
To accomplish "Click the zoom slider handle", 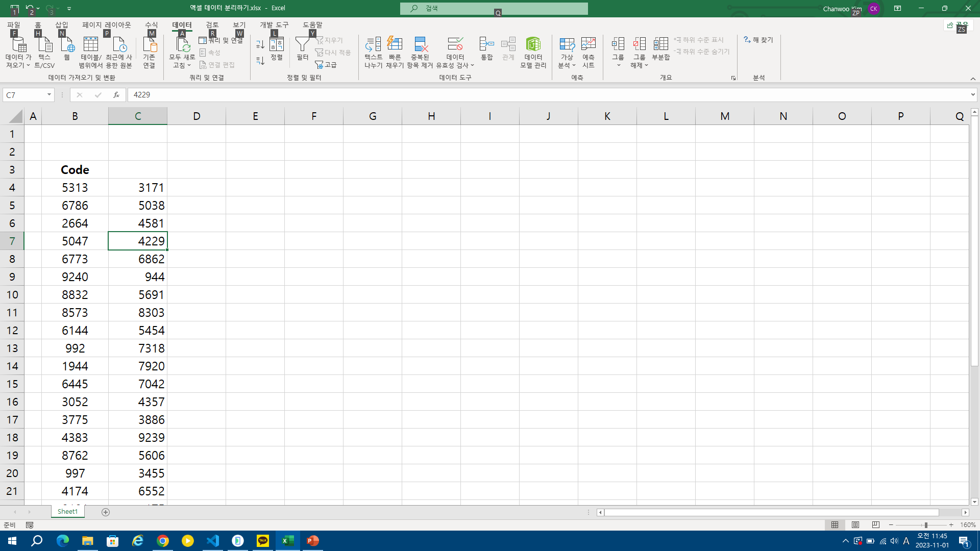I will pyautogui.click(x=925, y=525).
